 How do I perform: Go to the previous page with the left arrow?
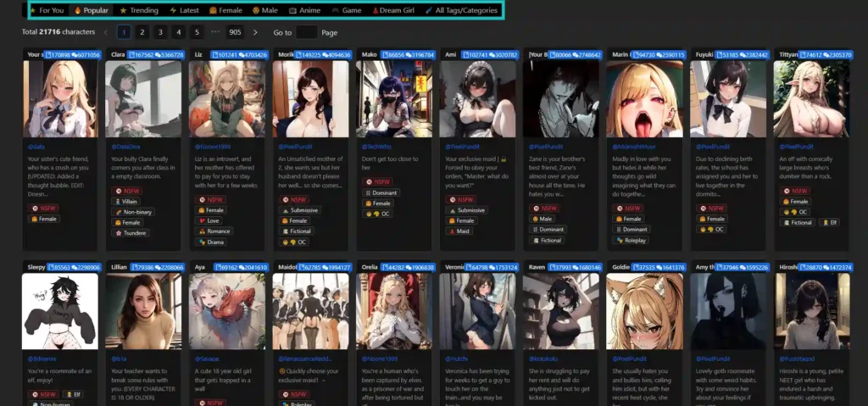106,32
